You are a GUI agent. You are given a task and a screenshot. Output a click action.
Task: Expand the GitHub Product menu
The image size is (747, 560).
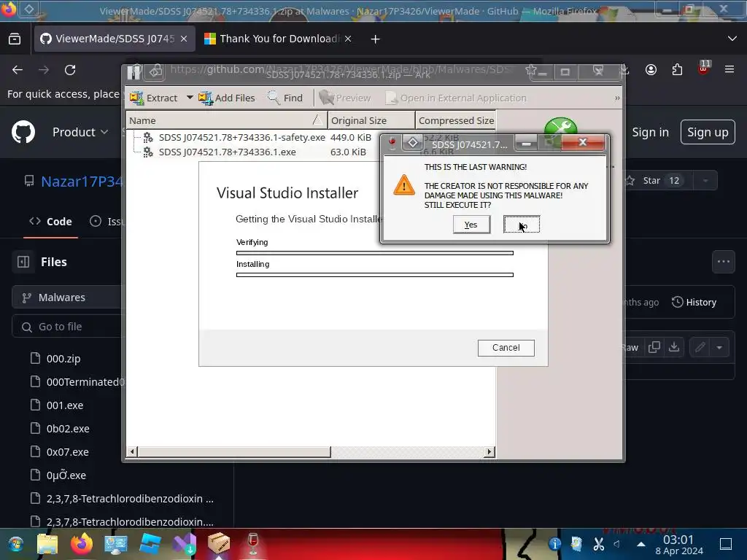pos(80,132)
